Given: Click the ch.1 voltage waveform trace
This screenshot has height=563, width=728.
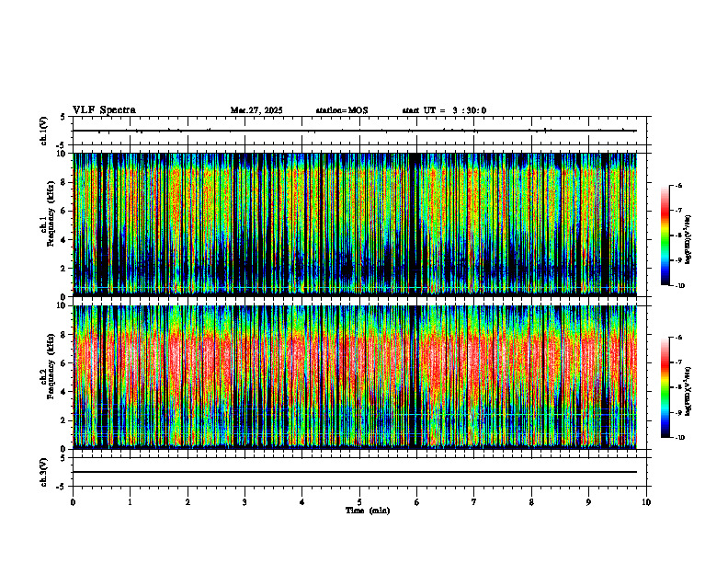Looking at the screenshot, I should pyautogui.click(x=355, y=131).
